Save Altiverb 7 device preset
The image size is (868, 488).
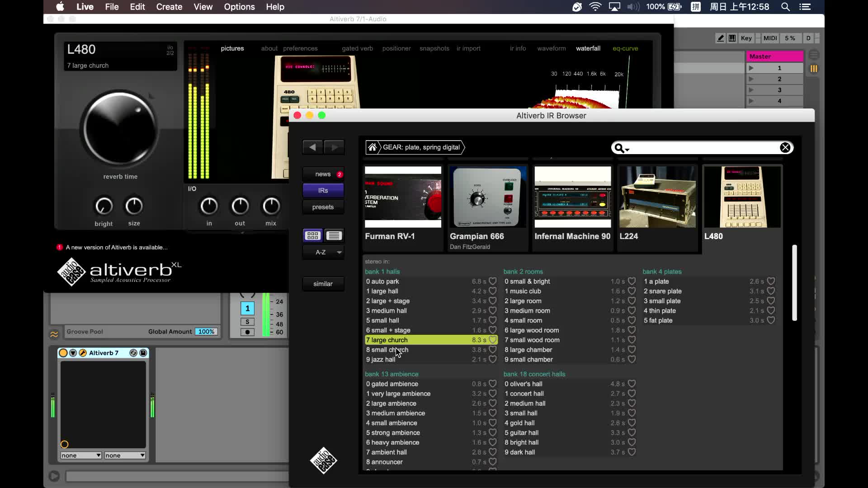point(143,353)
